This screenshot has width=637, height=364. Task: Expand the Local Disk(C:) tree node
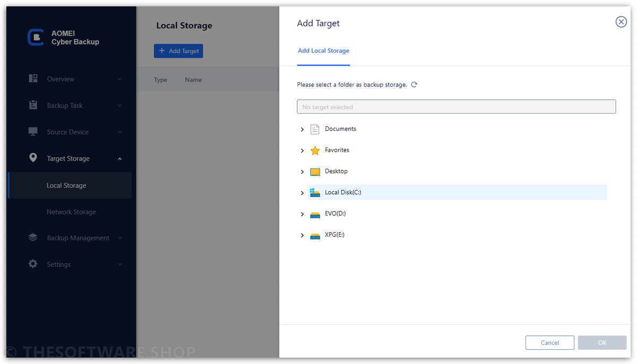tap(302, 193)
